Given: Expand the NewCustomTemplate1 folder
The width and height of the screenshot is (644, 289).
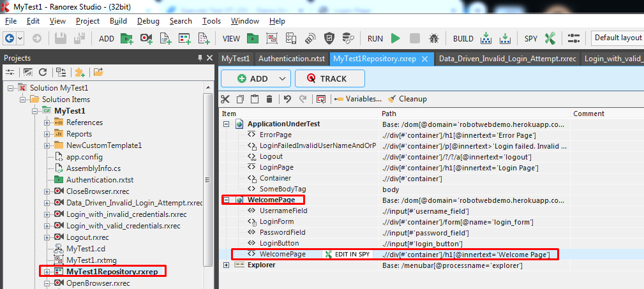Looking at the screenshot, I should point(47,145).
